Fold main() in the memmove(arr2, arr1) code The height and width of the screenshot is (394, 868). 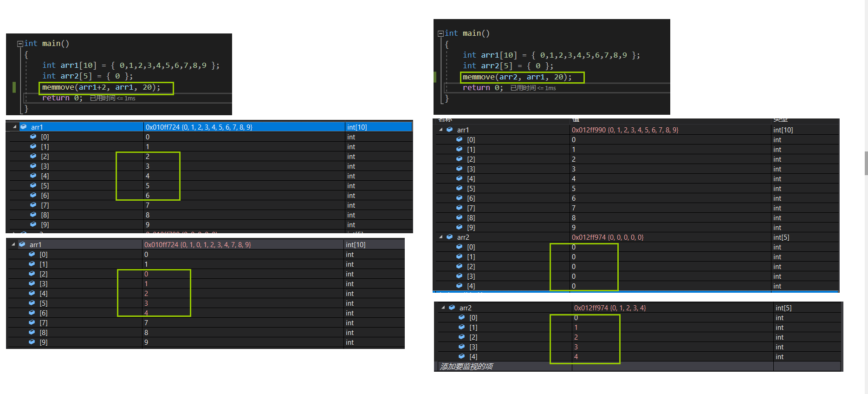[440, 33]
